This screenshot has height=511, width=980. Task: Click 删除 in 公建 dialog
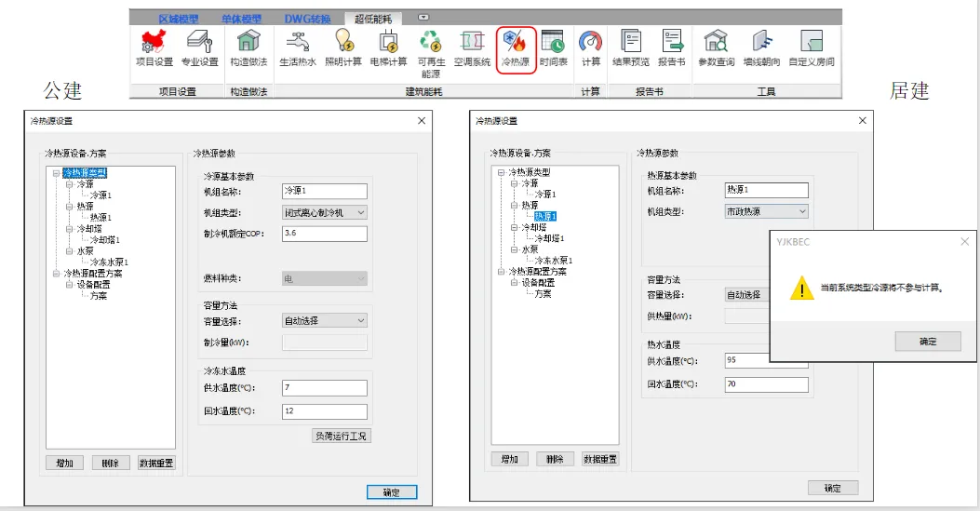110,463
